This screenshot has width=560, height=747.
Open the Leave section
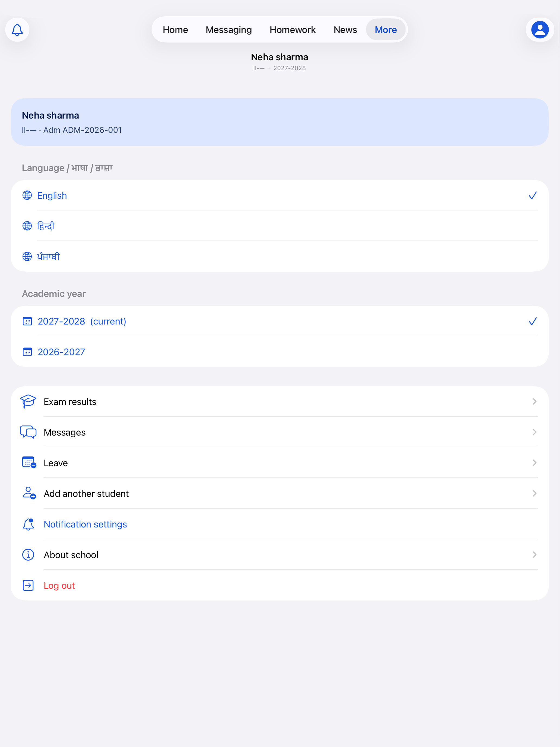pyautogui.click(x=280, y=463)
